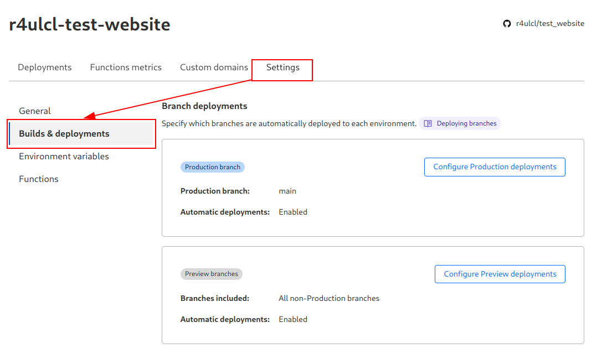The height and width of the screenshot is (364, 602).
Task: Select Builds & deployments in the sidebar
Action: coord(64,133)
